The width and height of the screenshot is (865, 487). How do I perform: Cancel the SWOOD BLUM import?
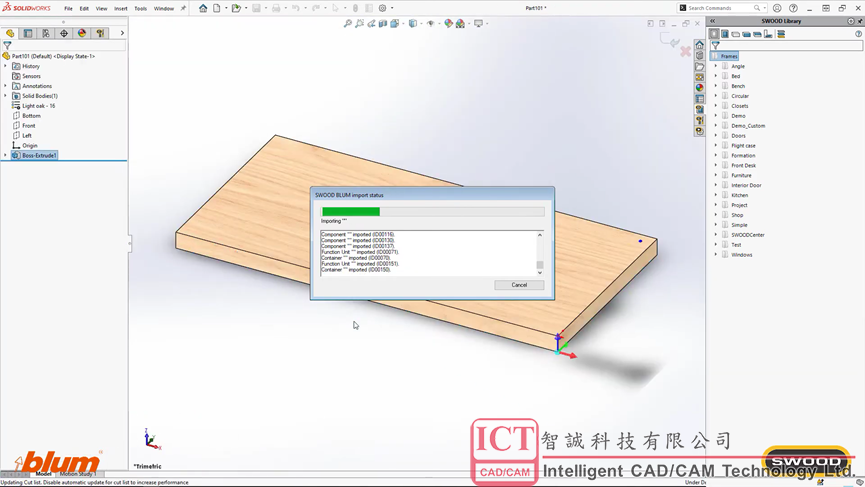pos(519,285)
